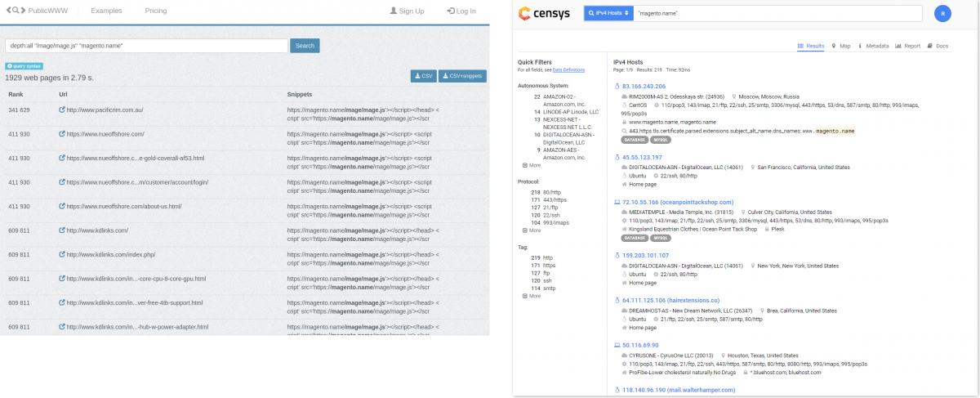Click the PublicWWW search query field
Viewport: 980px width, 398px height.
146,46
